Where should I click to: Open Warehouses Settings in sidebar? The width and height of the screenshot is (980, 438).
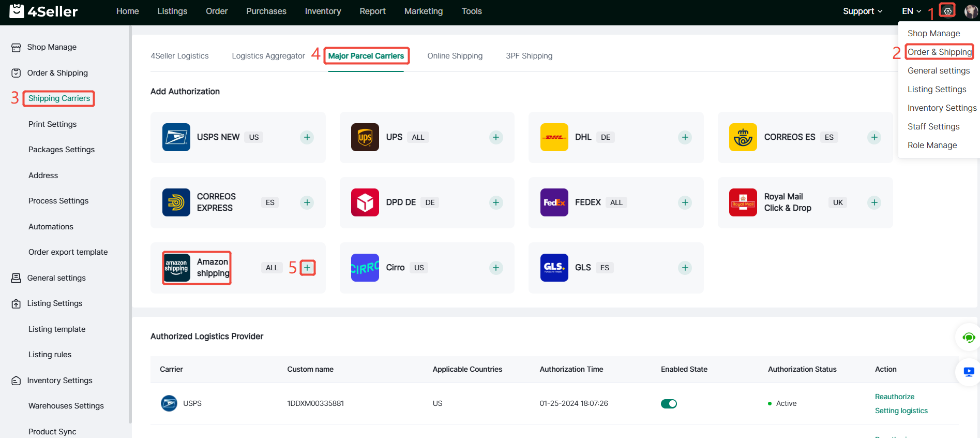(66, 406)
